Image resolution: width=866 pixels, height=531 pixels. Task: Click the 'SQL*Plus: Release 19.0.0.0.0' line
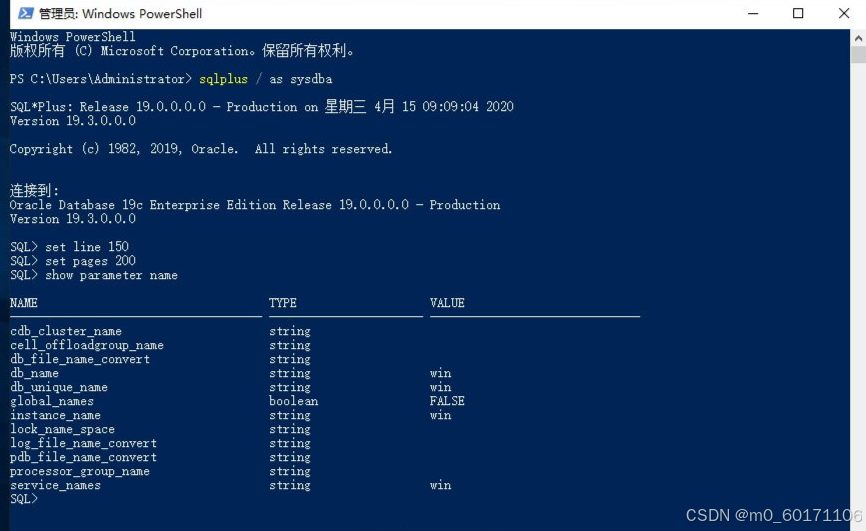pos(262,106)
